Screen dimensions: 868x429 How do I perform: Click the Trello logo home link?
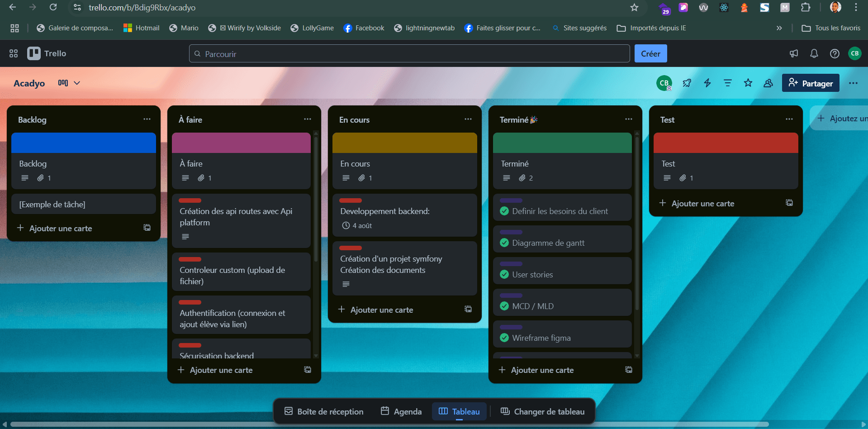47,53
